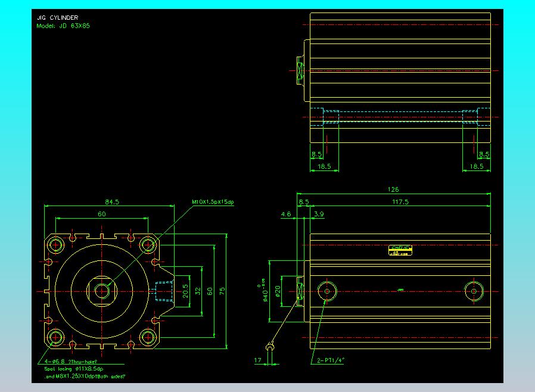This screenshot has width=535, height=392.
Task: Click the "ø20" rod diameter text
Action: pyautogui.click(x=278, y=291)
